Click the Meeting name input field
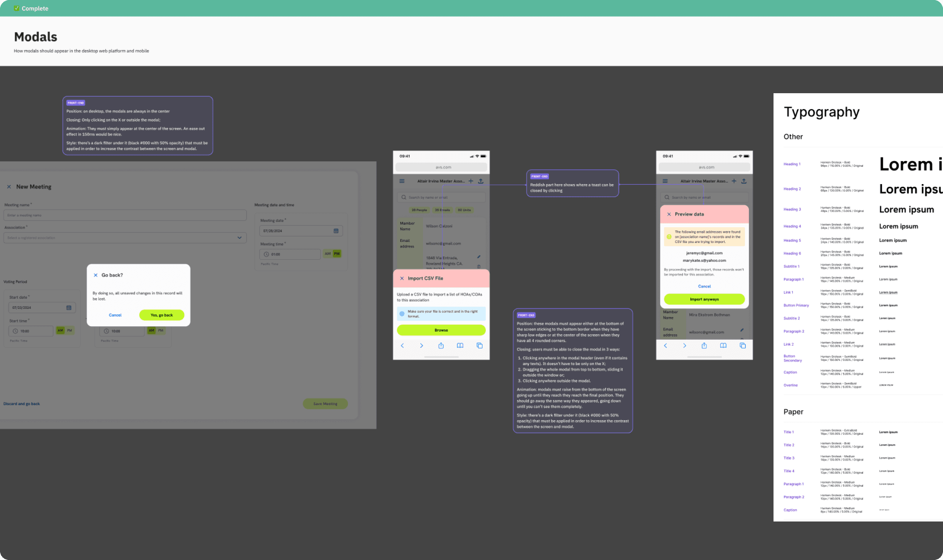943x560 pixels. [125, 215]
